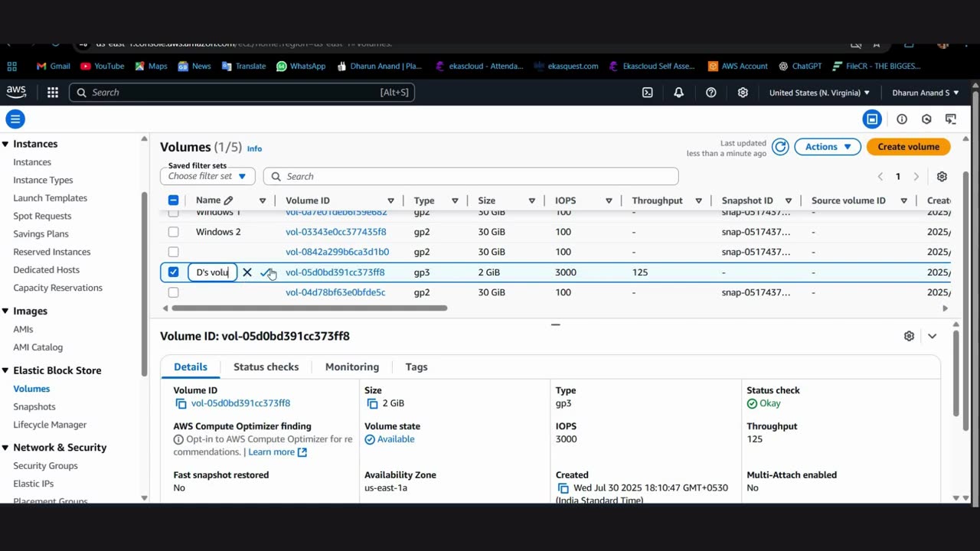980x551 pixels.
Task: Switch to the Tags tab
Action: point(416,367)
